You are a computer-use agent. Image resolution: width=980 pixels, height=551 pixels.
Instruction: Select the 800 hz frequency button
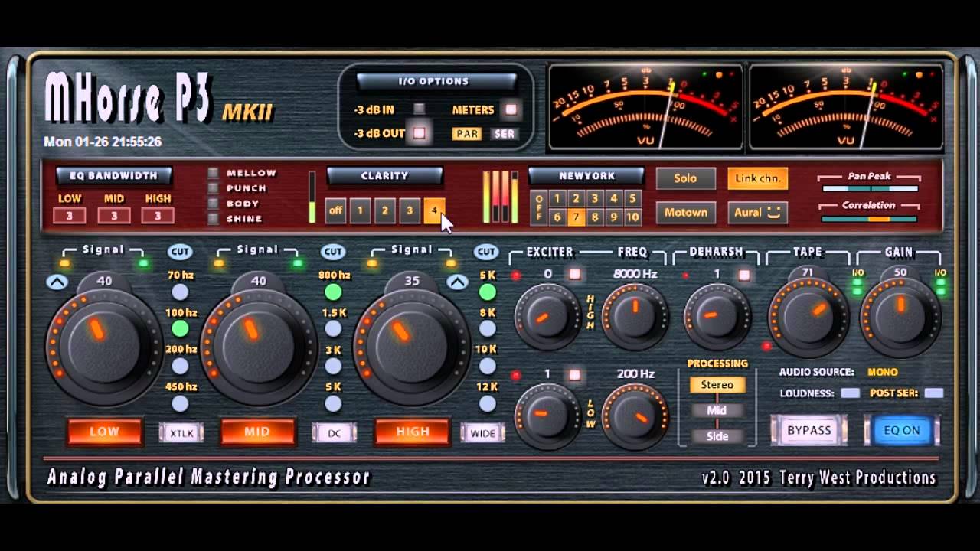[333, 292]
